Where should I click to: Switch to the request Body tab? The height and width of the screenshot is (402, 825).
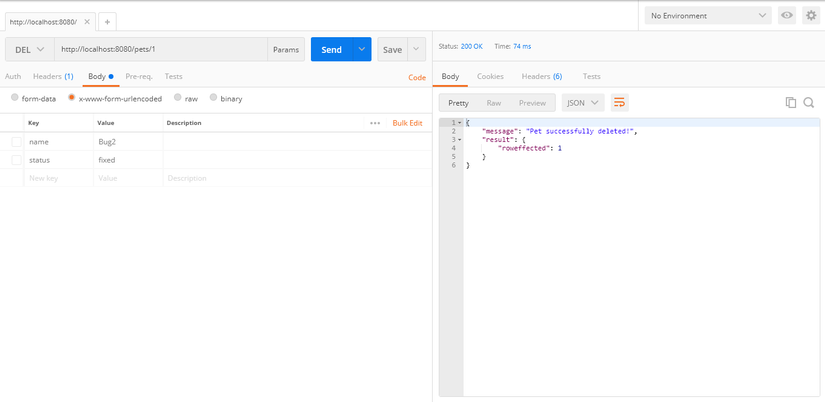tap(100, 77)
